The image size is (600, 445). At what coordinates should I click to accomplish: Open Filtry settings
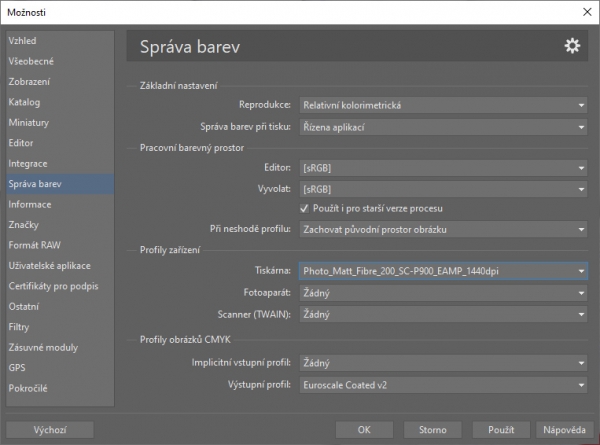coord(60,327)
